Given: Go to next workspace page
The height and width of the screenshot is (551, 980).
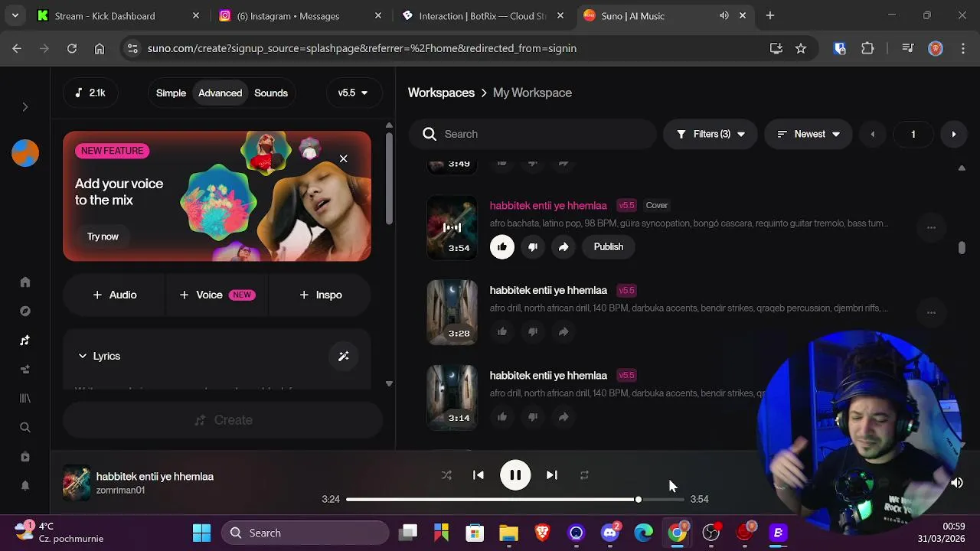Looking at the screenshot, I should pyautogui.click(x=954, y=134).
